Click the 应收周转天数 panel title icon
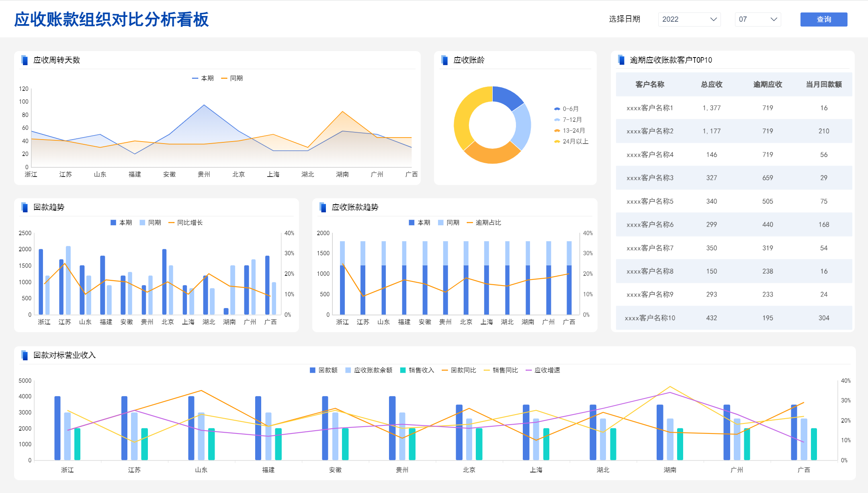This screenshot has height=493, width=868. [25, 60]
